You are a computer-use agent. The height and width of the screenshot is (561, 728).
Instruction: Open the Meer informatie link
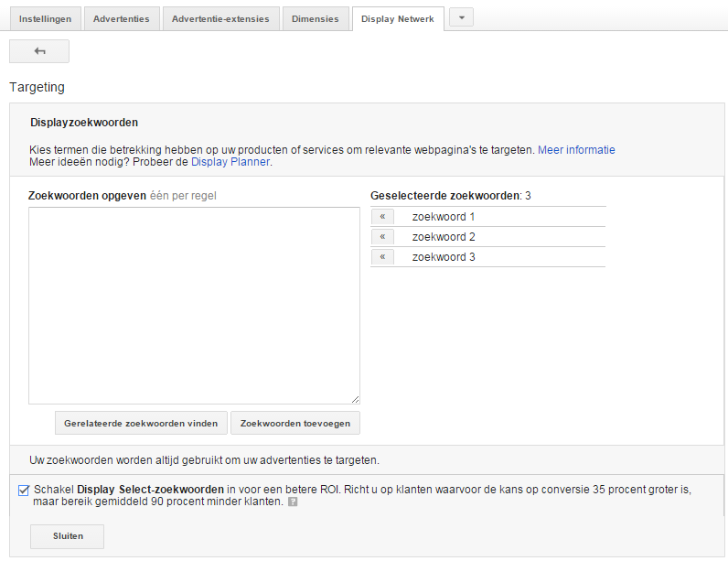(x=576, y=150)
